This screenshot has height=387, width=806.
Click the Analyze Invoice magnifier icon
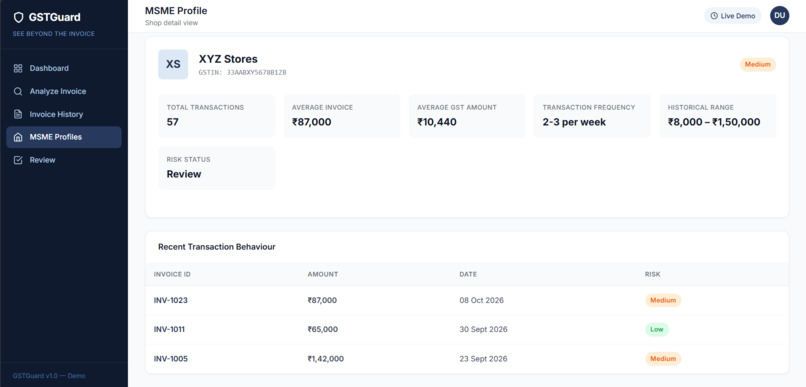tap(18, 91)
